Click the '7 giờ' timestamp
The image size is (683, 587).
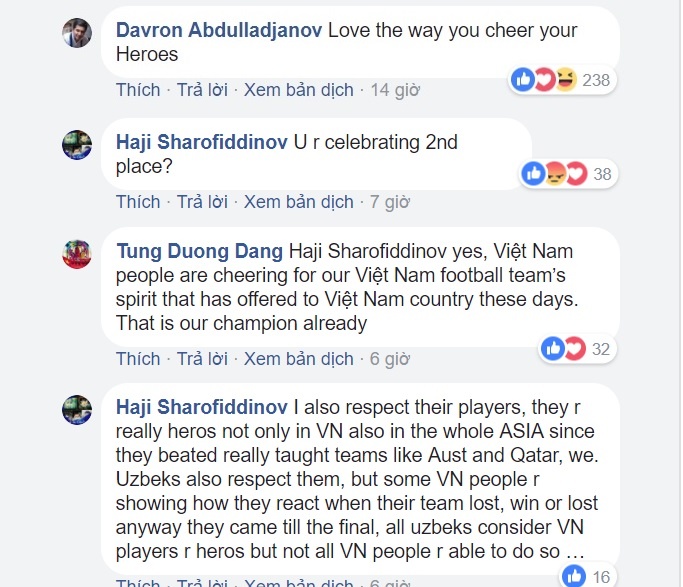coord(389,202)
